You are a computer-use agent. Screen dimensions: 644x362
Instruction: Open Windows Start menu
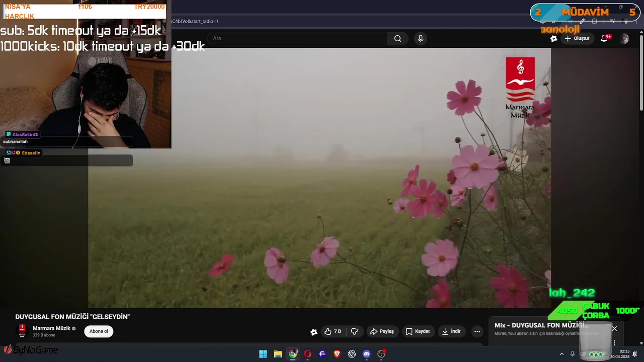pyautogui.click(x=263, y=354)
